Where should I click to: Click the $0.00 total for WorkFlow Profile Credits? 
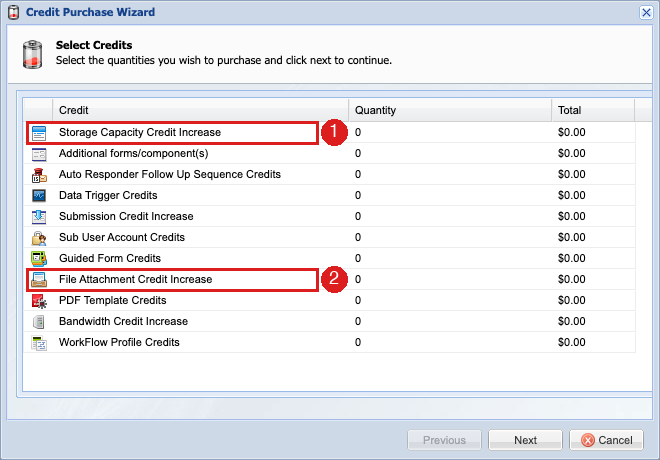(x=572, y=343)
